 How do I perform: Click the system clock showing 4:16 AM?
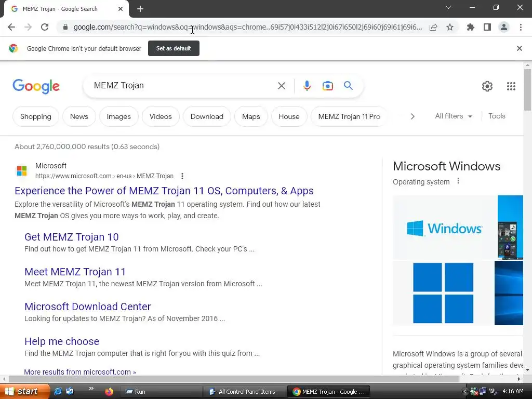click(x=513, y=392)
